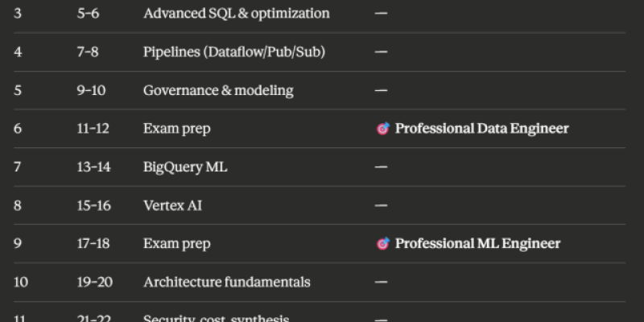Image resolution: width=644 pixels, height=322 pixels.
Task: Click the weeks 5–6 cell
Action: [88, 14]
